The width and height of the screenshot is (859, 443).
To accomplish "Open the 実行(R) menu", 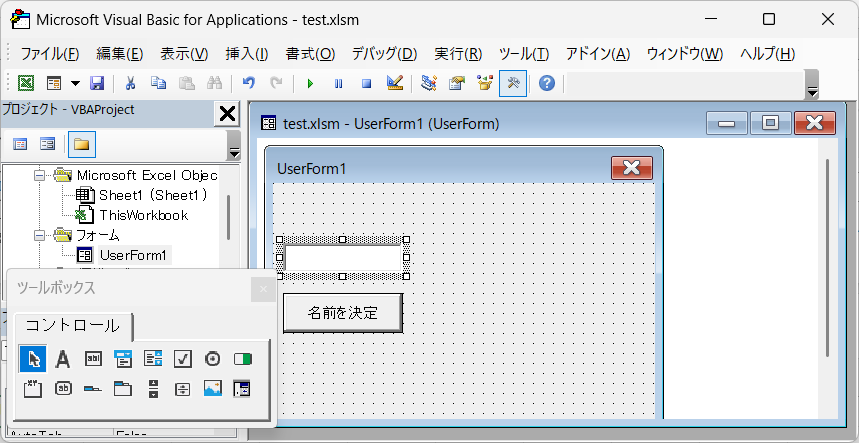I will pos(458,54).
